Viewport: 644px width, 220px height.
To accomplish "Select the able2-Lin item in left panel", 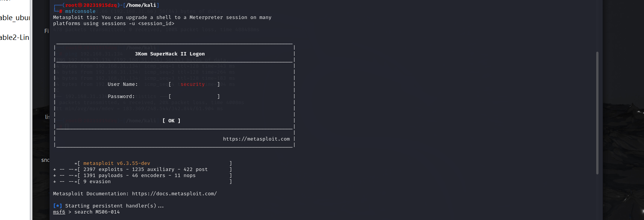I will tap(14, 37).
